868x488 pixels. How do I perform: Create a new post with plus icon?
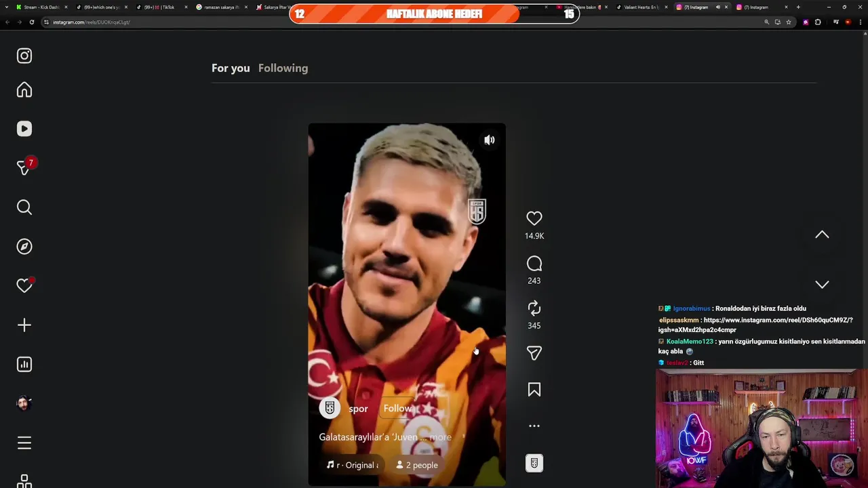pyautogui.click(x=24, y=325)
